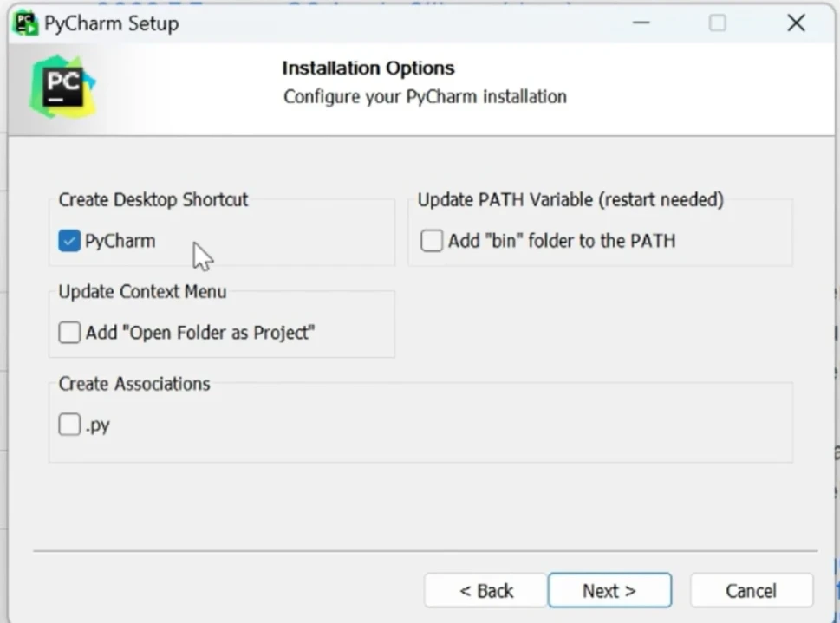Click "Configure your PyCharm installation" subtitle
Image resolution: width=840 pixels, height=623 pixels.
pyautogui.click(x=425, y=95)
